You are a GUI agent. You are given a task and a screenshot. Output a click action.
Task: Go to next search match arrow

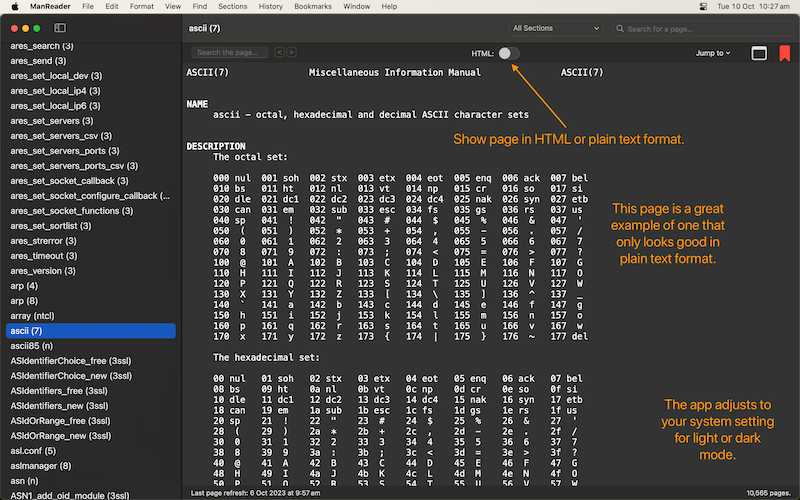click(x=291, y=52)
